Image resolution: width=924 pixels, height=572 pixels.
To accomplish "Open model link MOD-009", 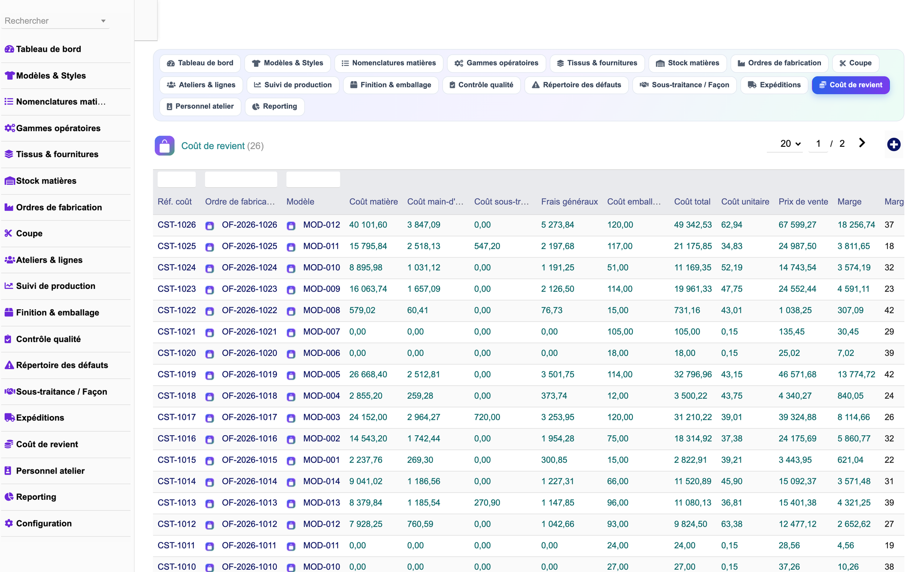I will click(321, 289).
